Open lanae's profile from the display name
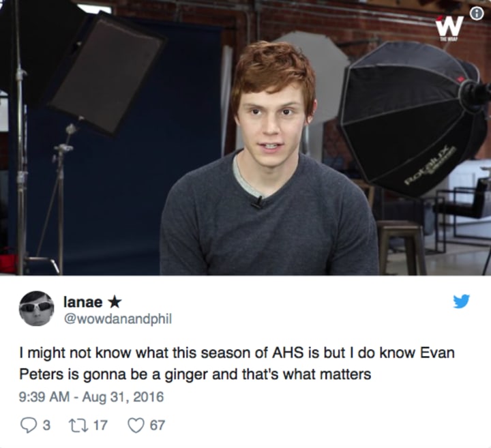The image size is (491, 448). tap(83, 302)
